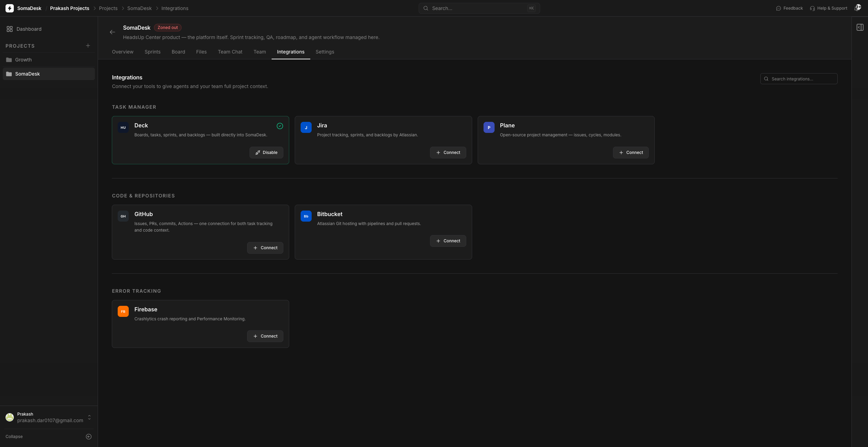
Task: Click the TASK MANAGER section heading
Action: (134, 107)
